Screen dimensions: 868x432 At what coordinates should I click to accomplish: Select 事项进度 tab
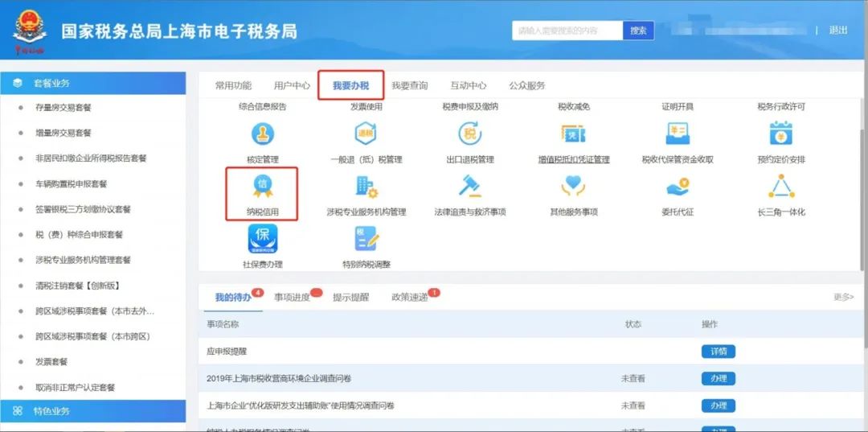tap(292, 298)
